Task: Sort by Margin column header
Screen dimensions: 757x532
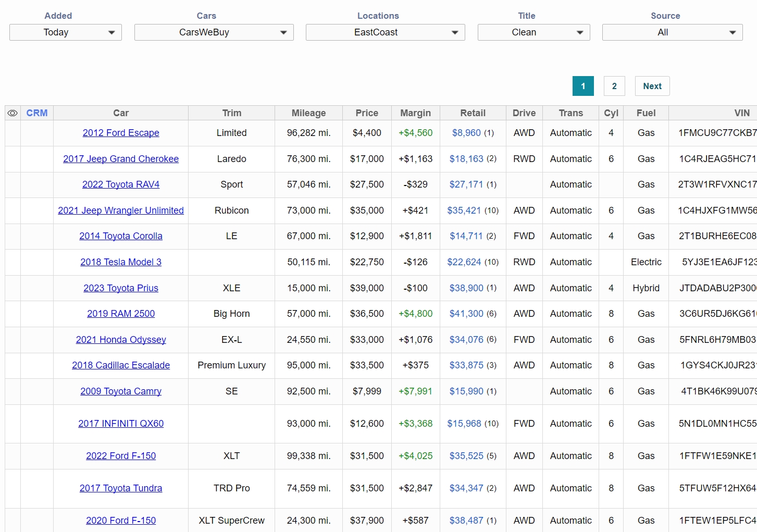Action: coord(416,113)
